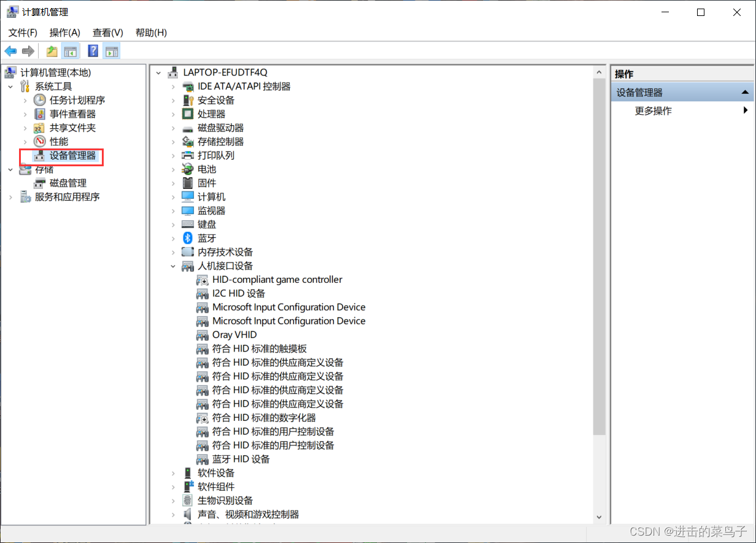Viewport: 756px width, 543px height.
Task: Expand the 内存技术设备 category
Action: click(174, 252)
